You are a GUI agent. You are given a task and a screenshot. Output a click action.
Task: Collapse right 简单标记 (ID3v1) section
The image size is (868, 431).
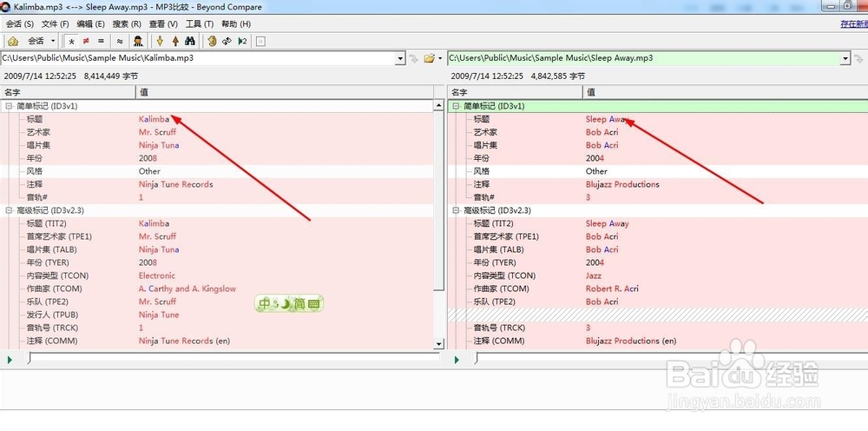pos(457,106)
